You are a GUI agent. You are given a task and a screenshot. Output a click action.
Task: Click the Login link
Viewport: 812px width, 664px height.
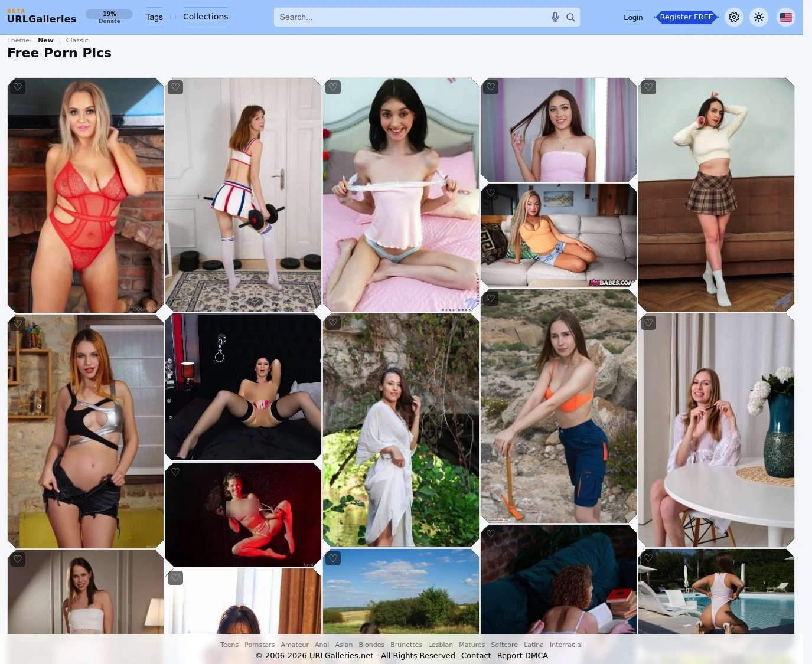click(x=633, y=17)
